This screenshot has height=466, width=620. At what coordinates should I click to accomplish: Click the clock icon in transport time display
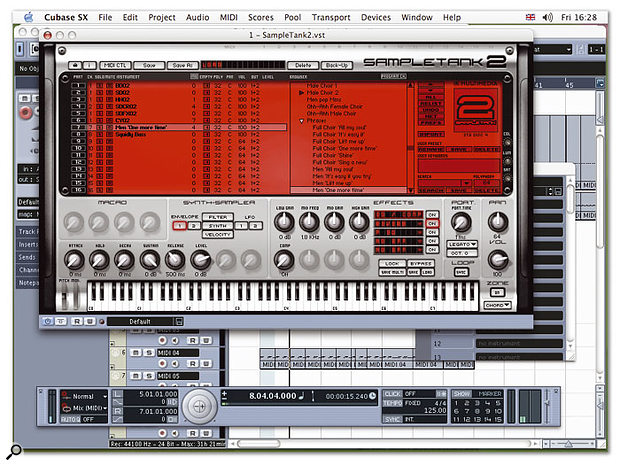point(372,396)
